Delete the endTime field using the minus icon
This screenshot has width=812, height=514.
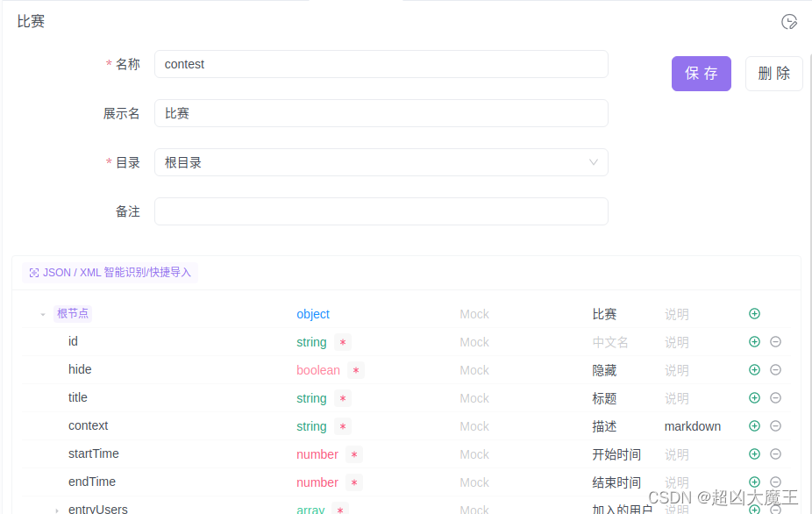775,482
